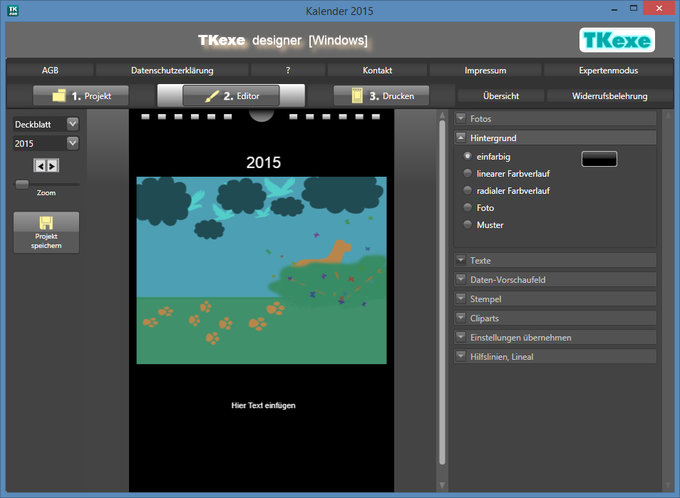Switch to Expertenmodus
The image size is (680, 498).
point(608,70)
